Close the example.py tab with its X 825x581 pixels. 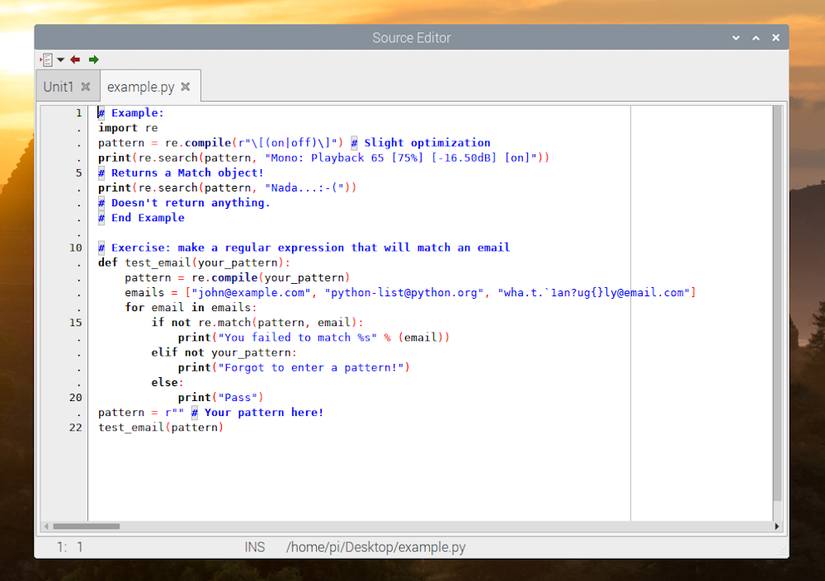pos(186,86)
